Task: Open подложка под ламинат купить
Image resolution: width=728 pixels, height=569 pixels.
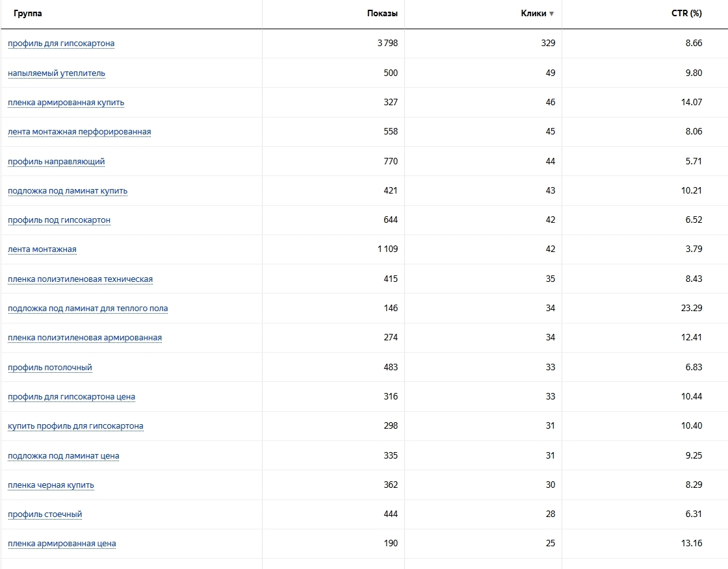Action: click(x=68, y=191)
